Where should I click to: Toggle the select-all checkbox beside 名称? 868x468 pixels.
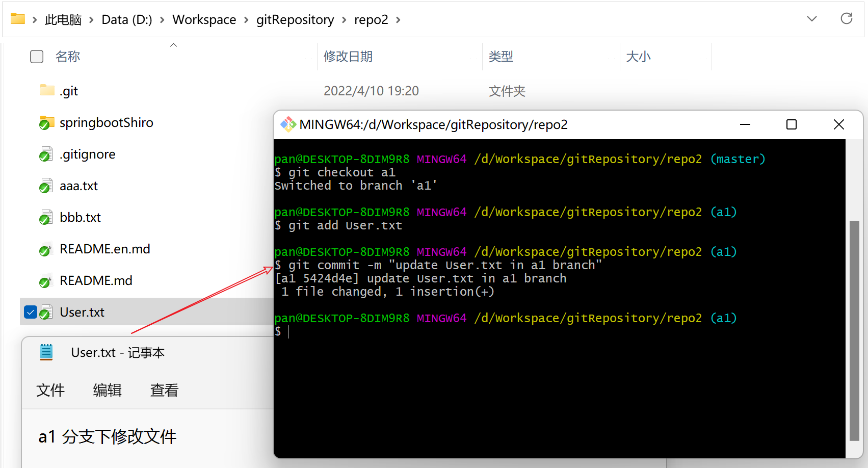pos(37,57)
